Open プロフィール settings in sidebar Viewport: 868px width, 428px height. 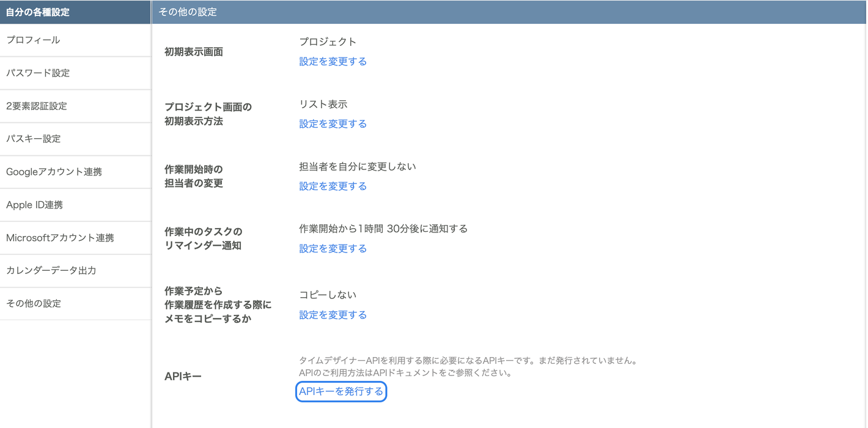tap(75, 40)
